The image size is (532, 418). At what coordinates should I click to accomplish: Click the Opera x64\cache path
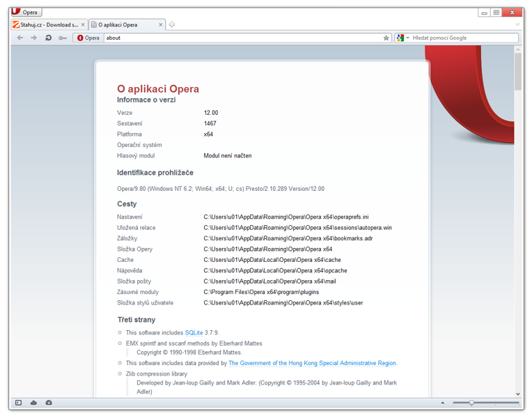tap(272, 260)
